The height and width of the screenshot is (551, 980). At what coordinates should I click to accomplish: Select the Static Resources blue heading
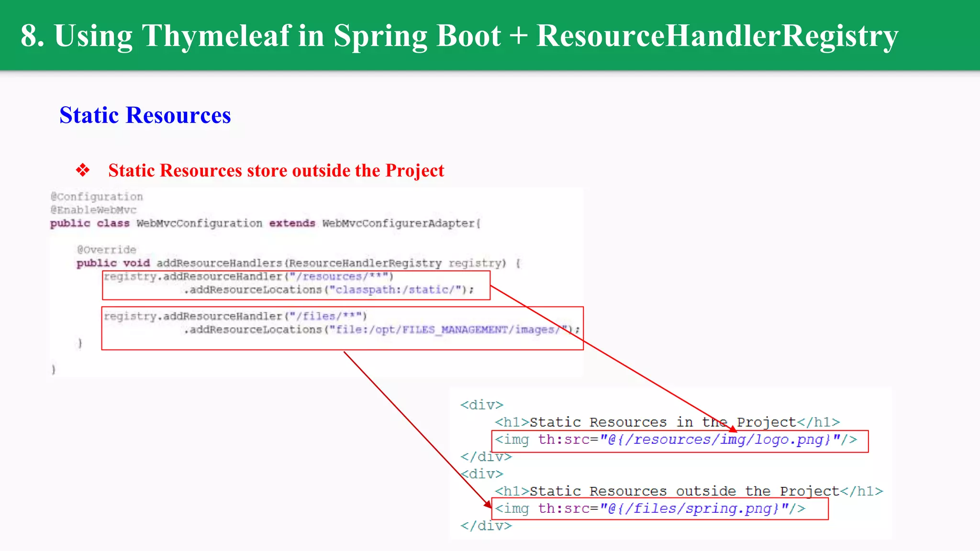(145, 115)
